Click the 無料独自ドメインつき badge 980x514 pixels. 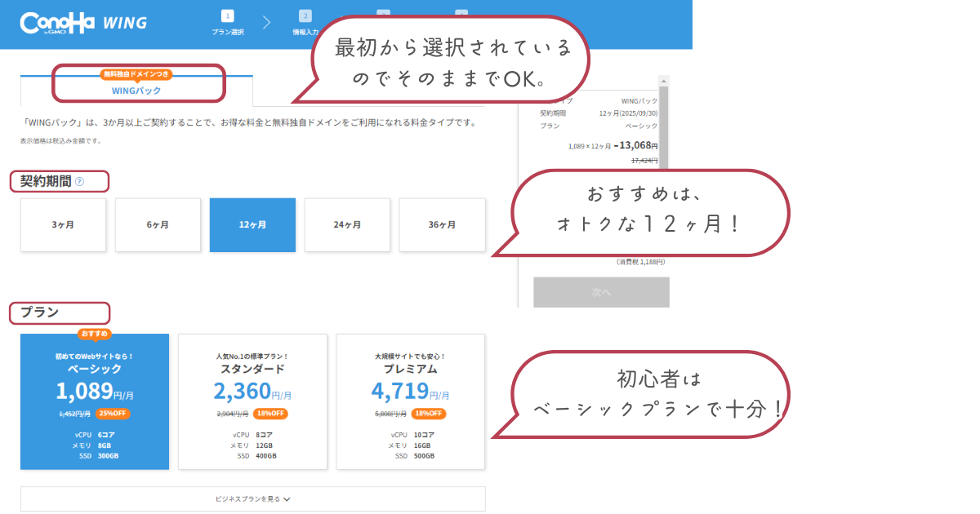pyautogui.click(x=136, y=73)
